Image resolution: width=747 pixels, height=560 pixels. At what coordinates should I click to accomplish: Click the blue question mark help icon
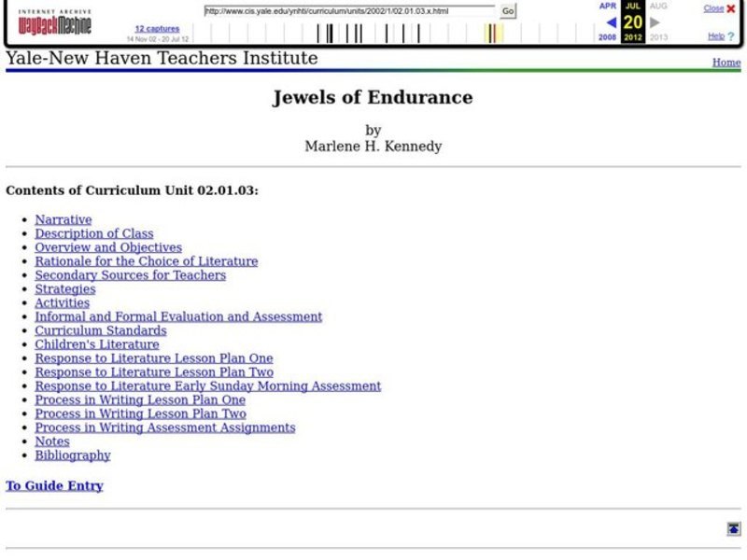[731, 36]
